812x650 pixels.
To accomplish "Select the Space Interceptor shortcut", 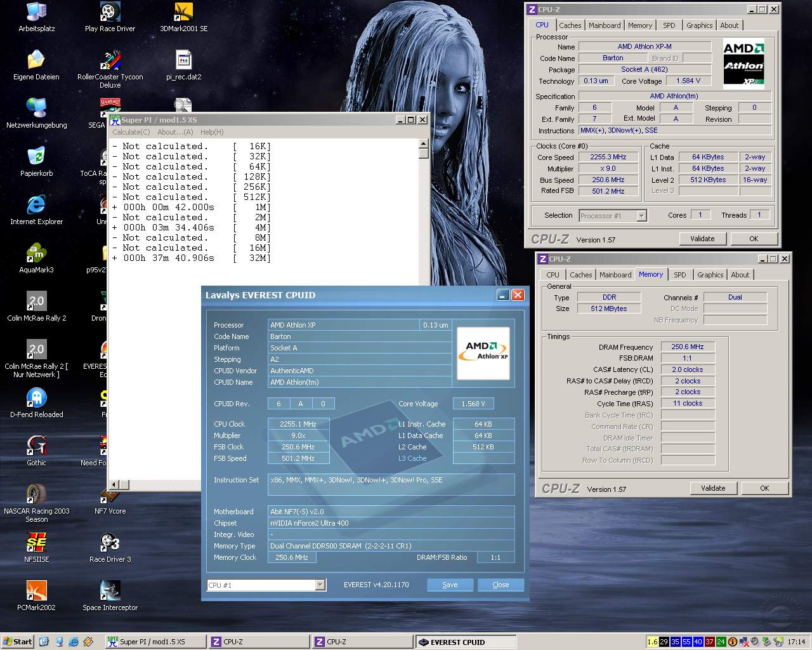I will click(x=110, y=596).
